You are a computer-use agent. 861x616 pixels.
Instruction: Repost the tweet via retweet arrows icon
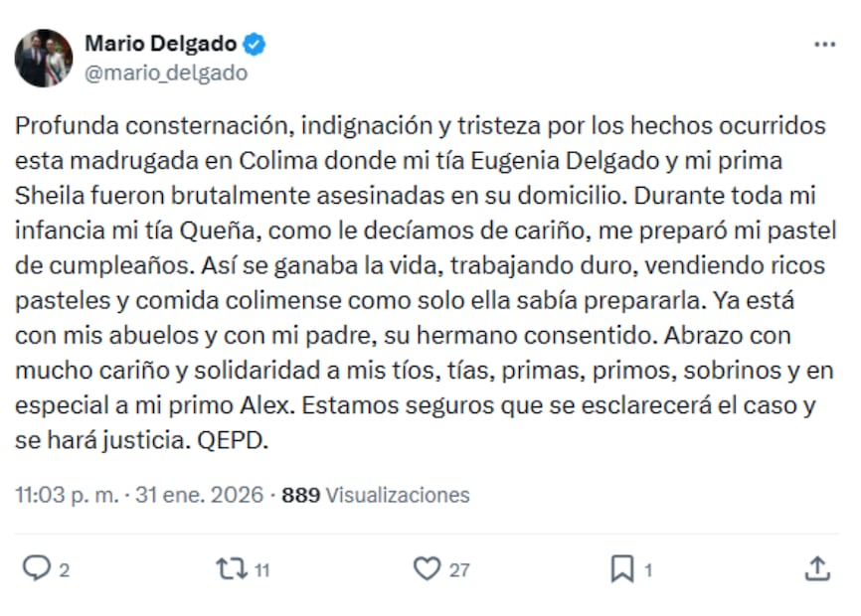coord(229,565)
